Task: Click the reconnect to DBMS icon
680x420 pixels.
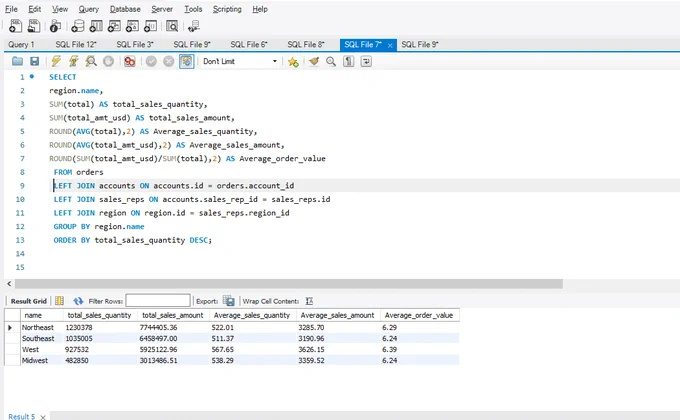Action: click(x=193, y=26)
